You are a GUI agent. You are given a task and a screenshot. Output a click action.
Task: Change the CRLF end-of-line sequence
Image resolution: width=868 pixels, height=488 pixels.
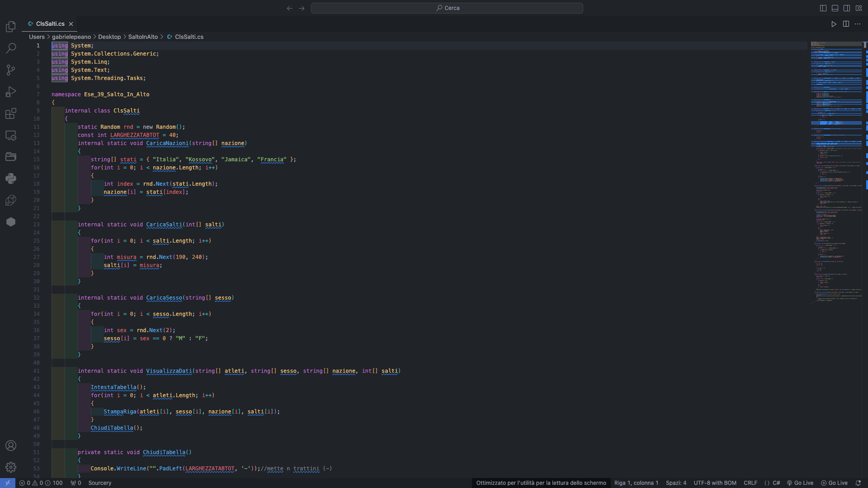coord(750,483)
